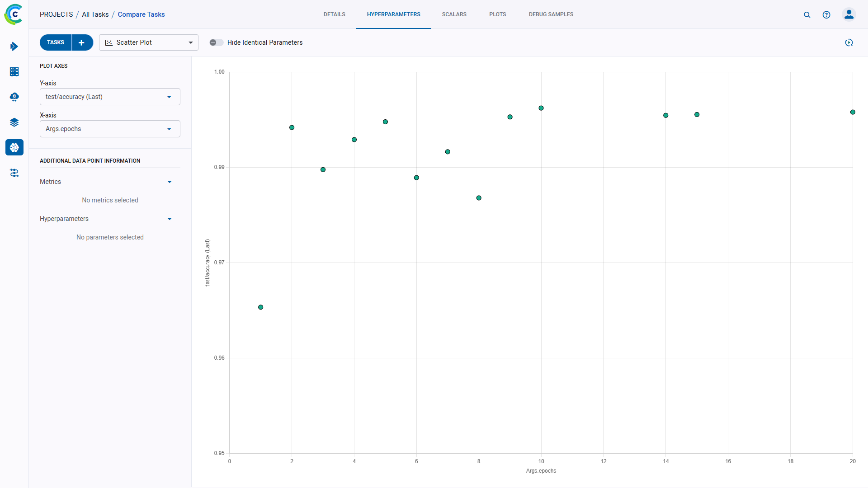868x488 pixels.
Task: Open the search magnifier icon
Action: [807, 14]
